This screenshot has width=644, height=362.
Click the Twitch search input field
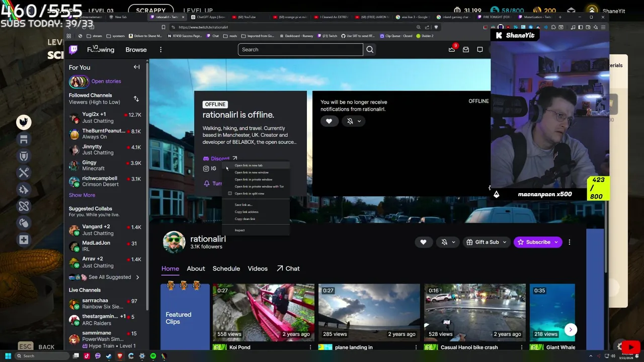click(300, 49)
